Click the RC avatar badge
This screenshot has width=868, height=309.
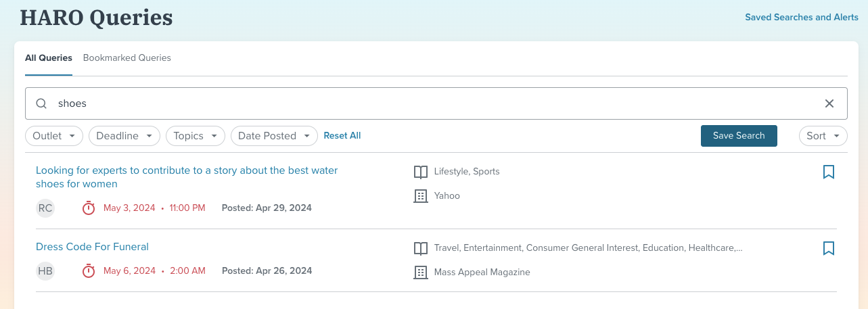coord(45,208)
